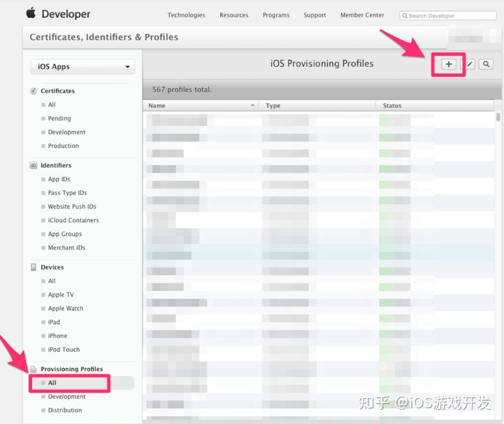
Task: Open Resources in top navigation
Action: point(234,15)
